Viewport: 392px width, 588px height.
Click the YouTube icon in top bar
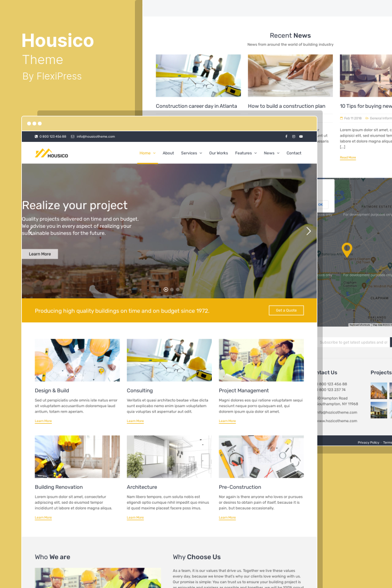pos(301,137)
